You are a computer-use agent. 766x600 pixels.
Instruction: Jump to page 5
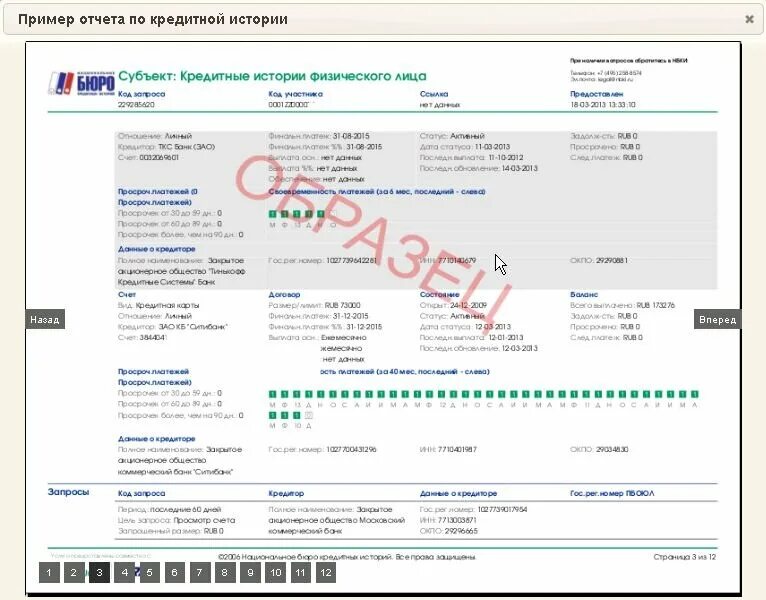point(149,573)
